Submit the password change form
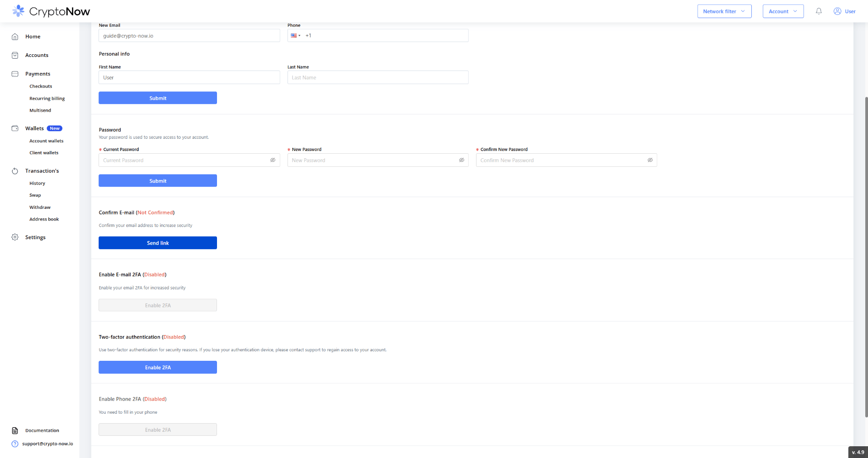868x458 pixels. coord(158,181)
